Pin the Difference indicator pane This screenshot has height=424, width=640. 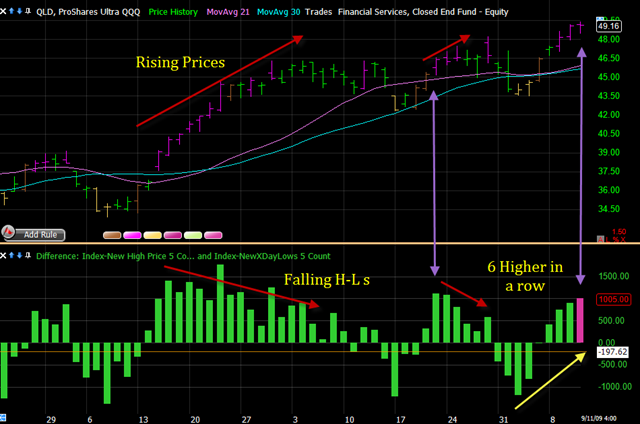click(28, 255)
